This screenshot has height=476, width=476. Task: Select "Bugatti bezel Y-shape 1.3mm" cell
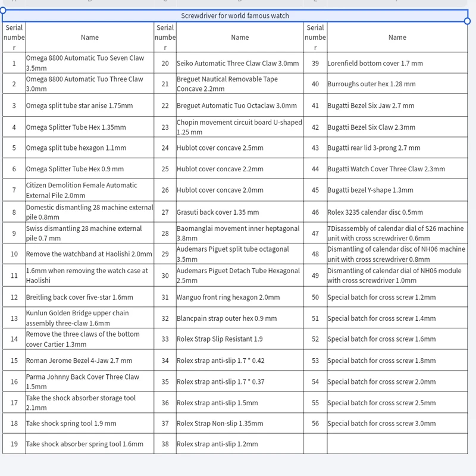pyautogui.click(x=397, y=190)
